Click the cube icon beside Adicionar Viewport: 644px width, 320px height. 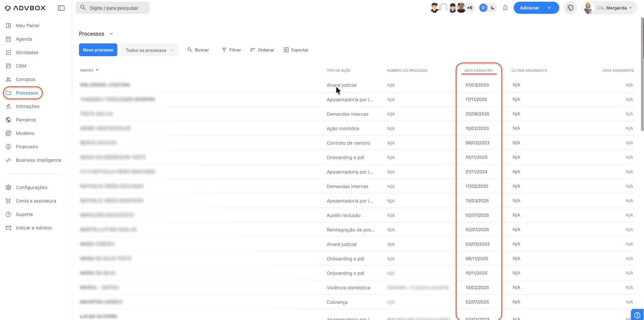[x=570, y=8]
